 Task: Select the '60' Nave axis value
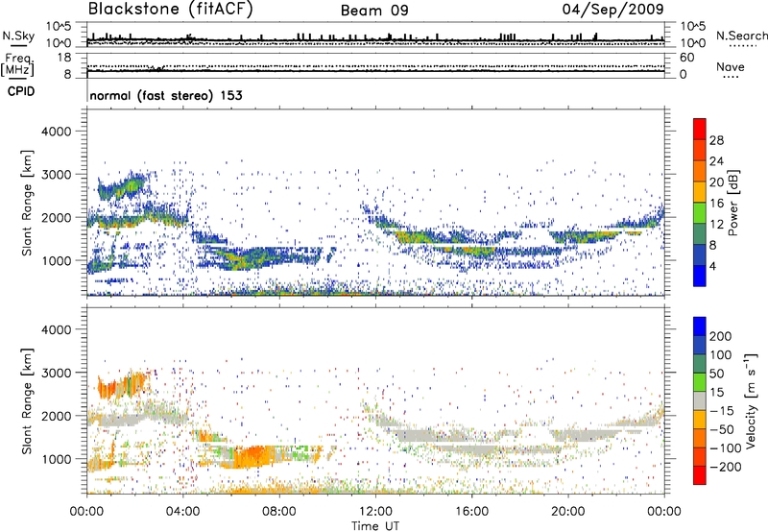click(x=687, y=58)
